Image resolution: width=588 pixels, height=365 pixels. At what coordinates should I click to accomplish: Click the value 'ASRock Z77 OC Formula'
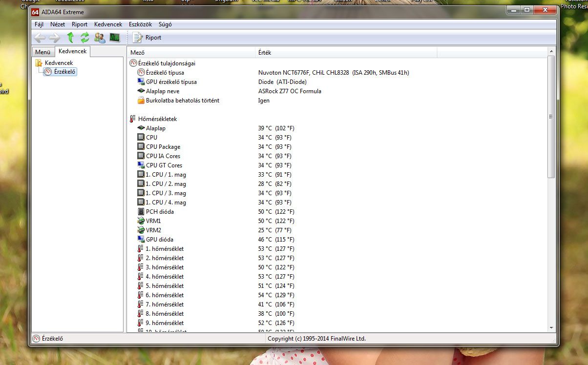click(290, 91)
